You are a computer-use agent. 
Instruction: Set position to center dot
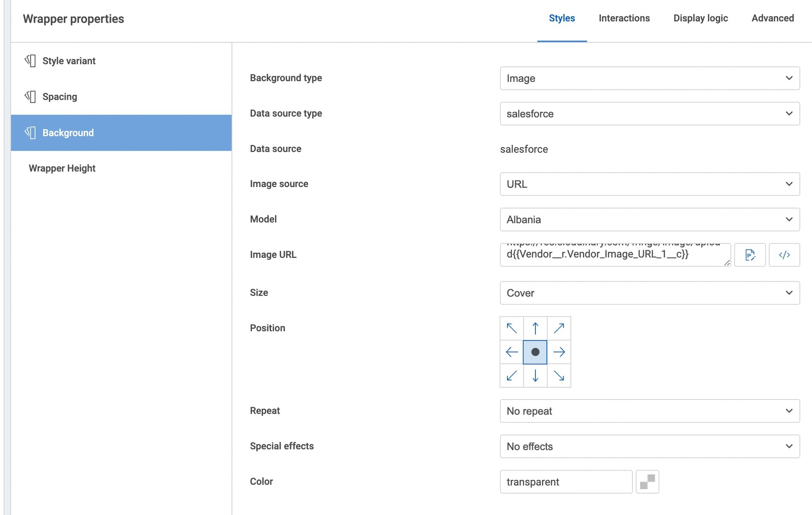click(x=535, y=352)
